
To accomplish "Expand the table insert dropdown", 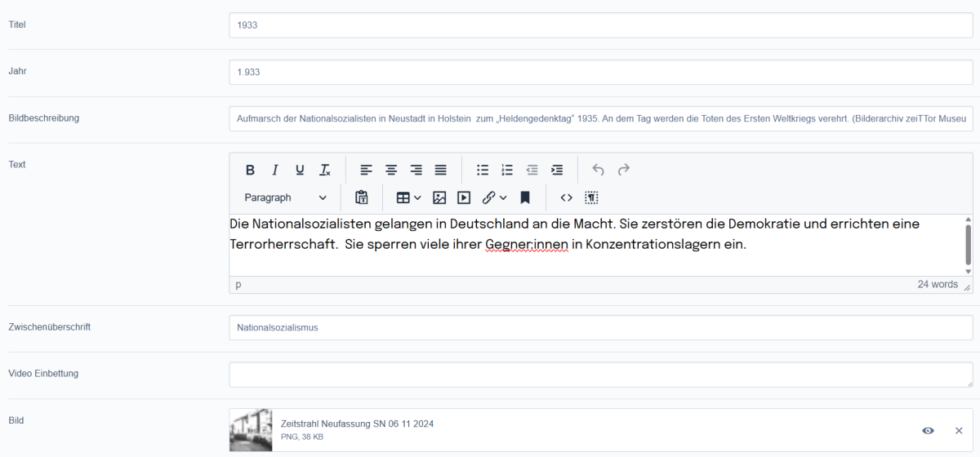I will 417,197.
